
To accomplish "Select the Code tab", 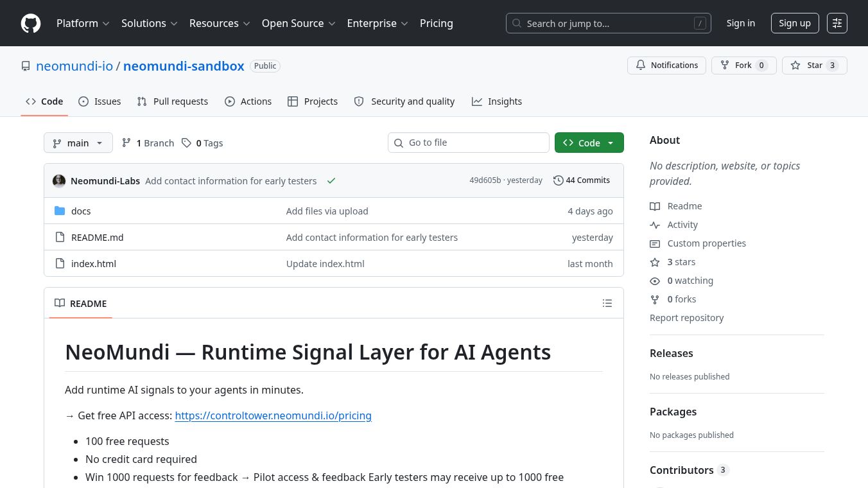I will click(44, 101).
